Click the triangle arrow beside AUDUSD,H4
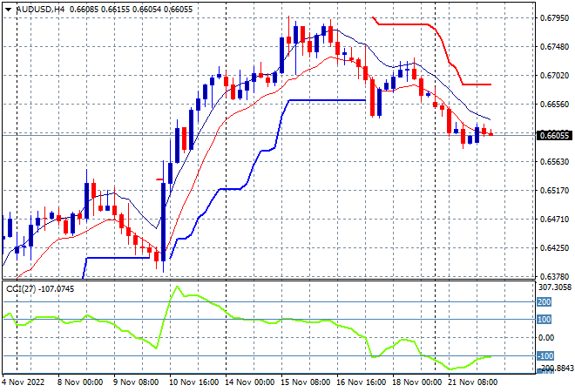 (8, 10)
